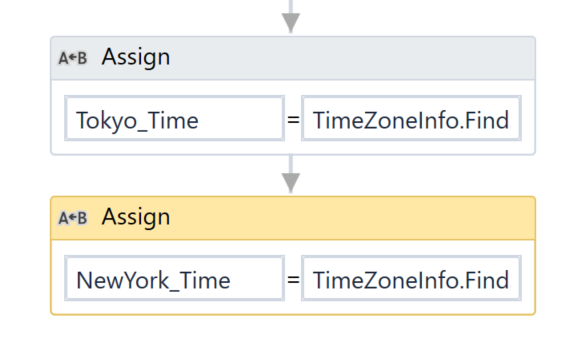Click the equals sign in the Tokyo_Time assignment
Image resolution: width=583 pixels, height=364 pixels.
point(293,120)
